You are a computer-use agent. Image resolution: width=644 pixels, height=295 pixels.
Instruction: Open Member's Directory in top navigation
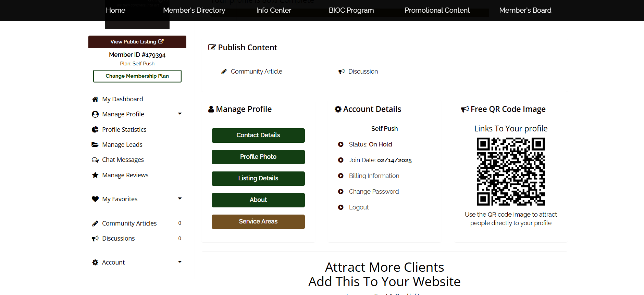[194, 10]
